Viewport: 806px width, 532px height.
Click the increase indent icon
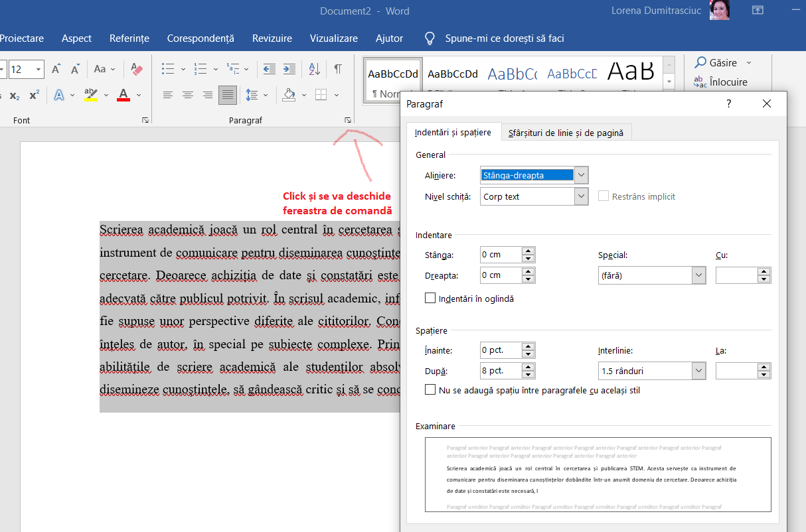click(289, 69)
